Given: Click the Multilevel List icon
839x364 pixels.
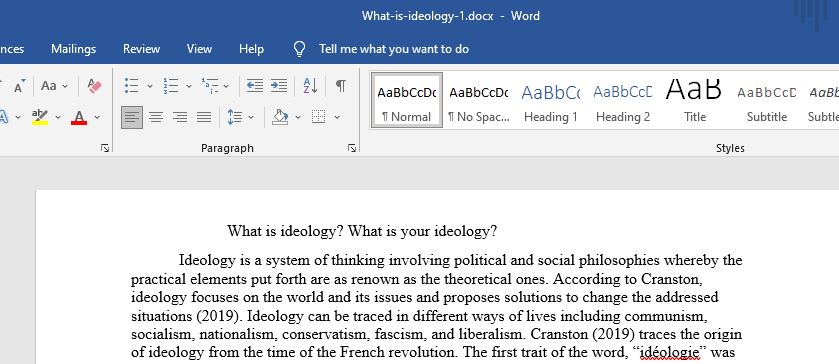Looking at the screenshot, I should [x=210, y=86].
